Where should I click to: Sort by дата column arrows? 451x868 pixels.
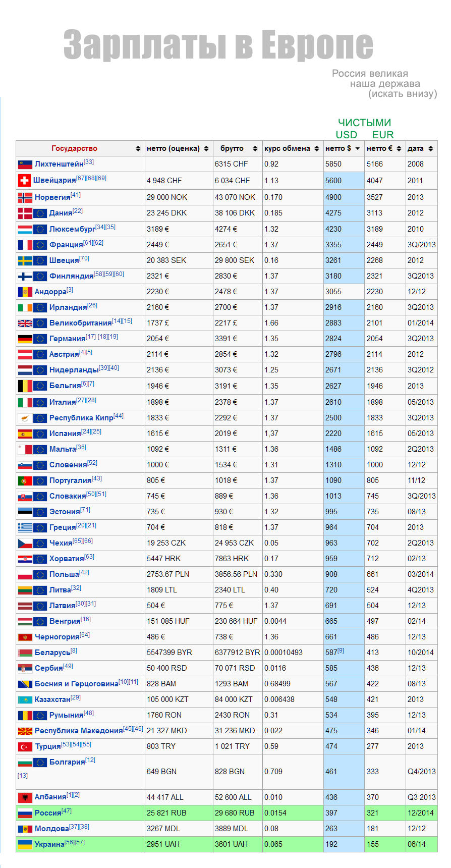coord(430,148)
